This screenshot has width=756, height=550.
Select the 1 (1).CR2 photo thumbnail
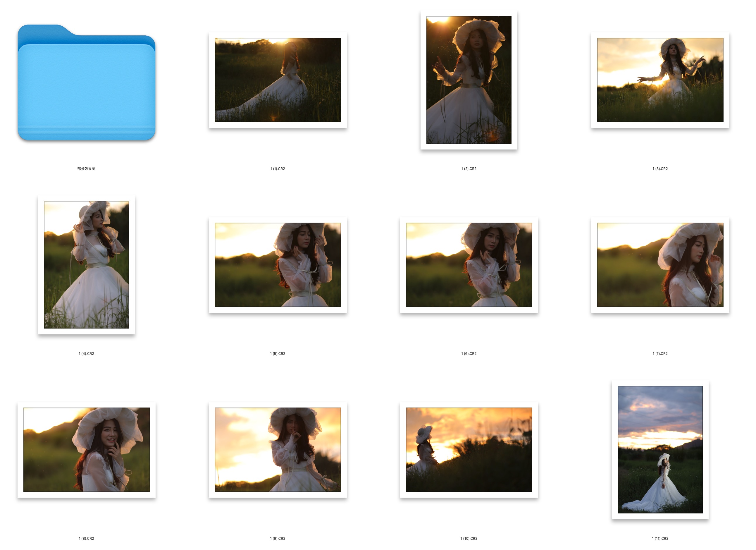[x=278, y=80]
